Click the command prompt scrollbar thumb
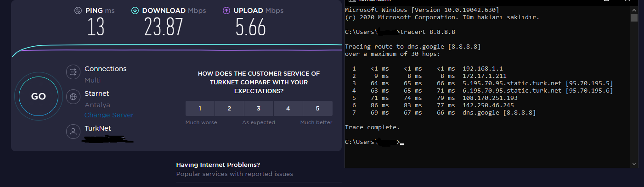The height and width of the screenshot is (187, 644). tap(634, 18)
